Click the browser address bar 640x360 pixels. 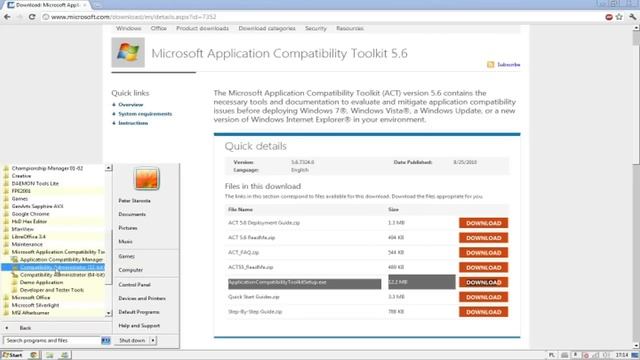point(322,17)
